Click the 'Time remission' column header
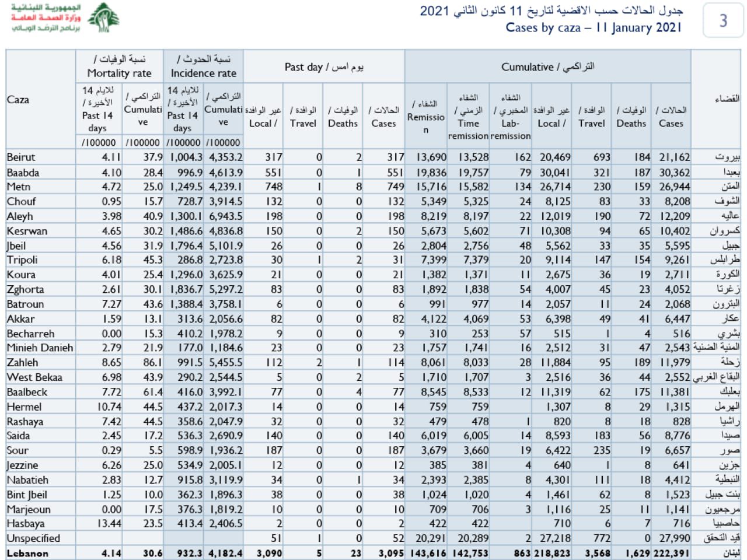 click(468, 117)
